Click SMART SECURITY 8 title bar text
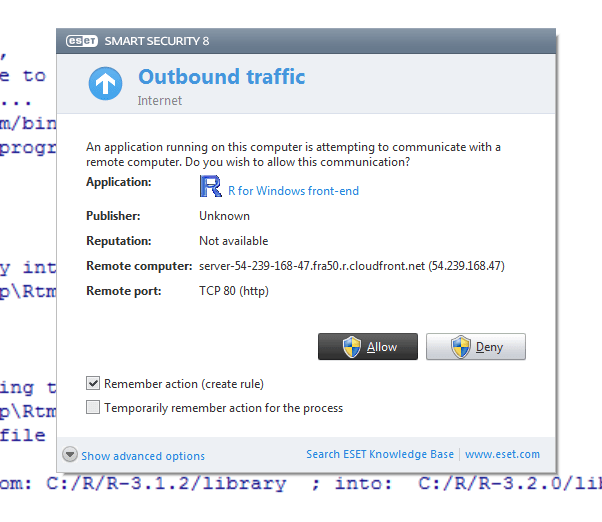Screen dimensions: 602x522 [157, 41]
